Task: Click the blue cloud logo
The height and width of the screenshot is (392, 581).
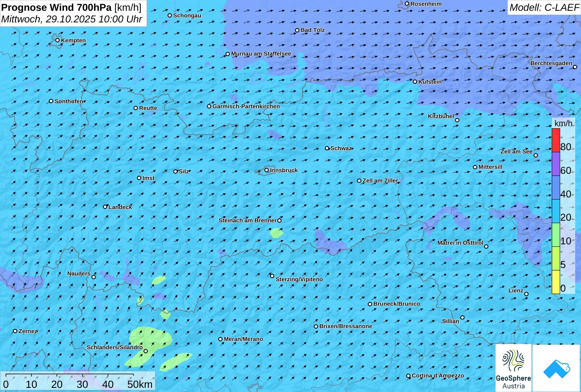Action: pyautogui.click(x=557, y=368)
